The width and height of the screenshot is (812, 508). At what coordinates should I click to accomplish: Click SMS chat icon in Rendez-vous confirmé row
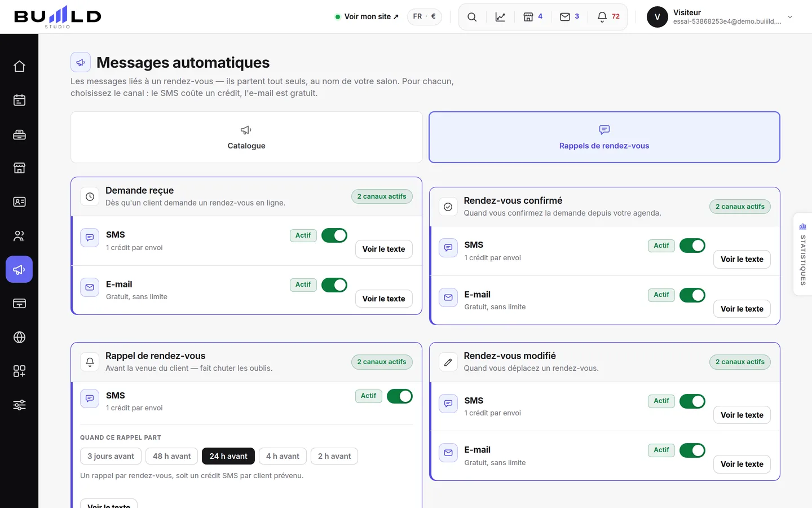[448, 248]
